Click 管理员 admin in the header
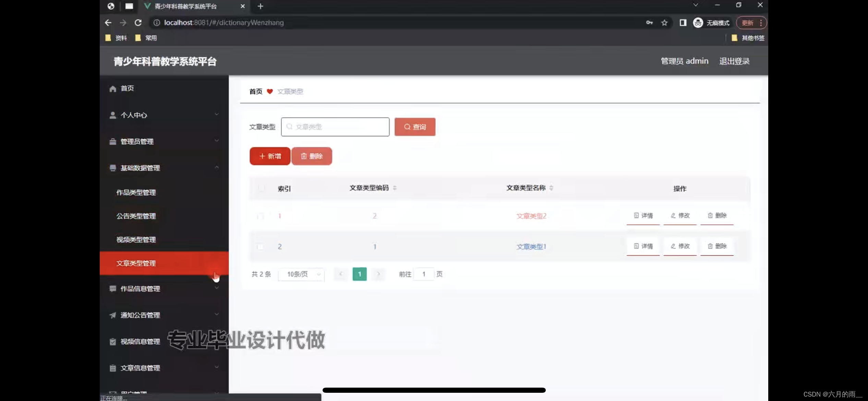The width and height of the screenshot is (868, 401). 684,61
